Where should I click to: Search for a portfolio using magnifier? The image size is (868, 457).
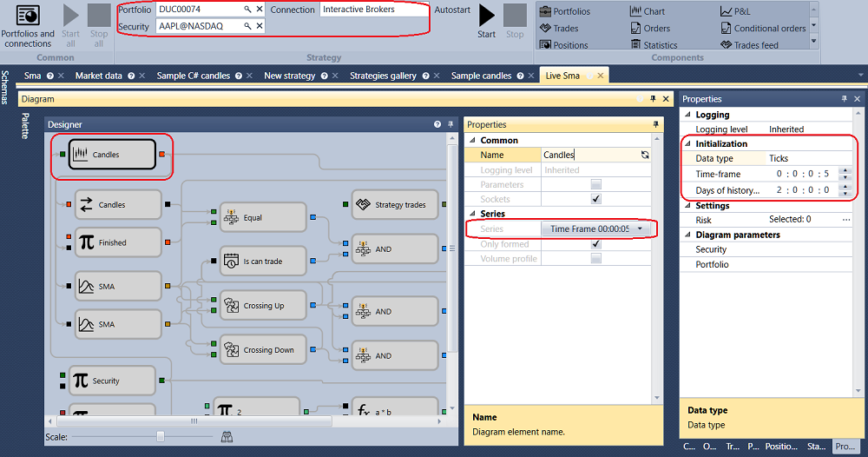tap(247, 10)
